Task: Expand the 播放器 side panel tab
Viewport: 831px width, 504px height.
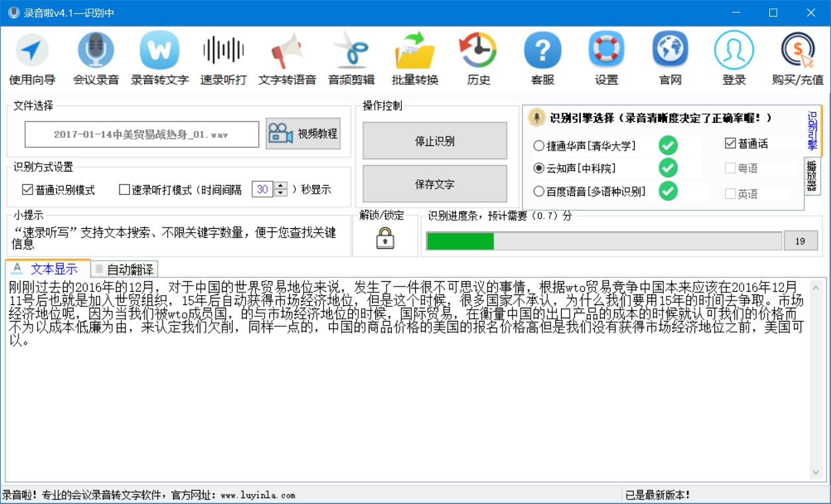Action: [x=812, y=176]
